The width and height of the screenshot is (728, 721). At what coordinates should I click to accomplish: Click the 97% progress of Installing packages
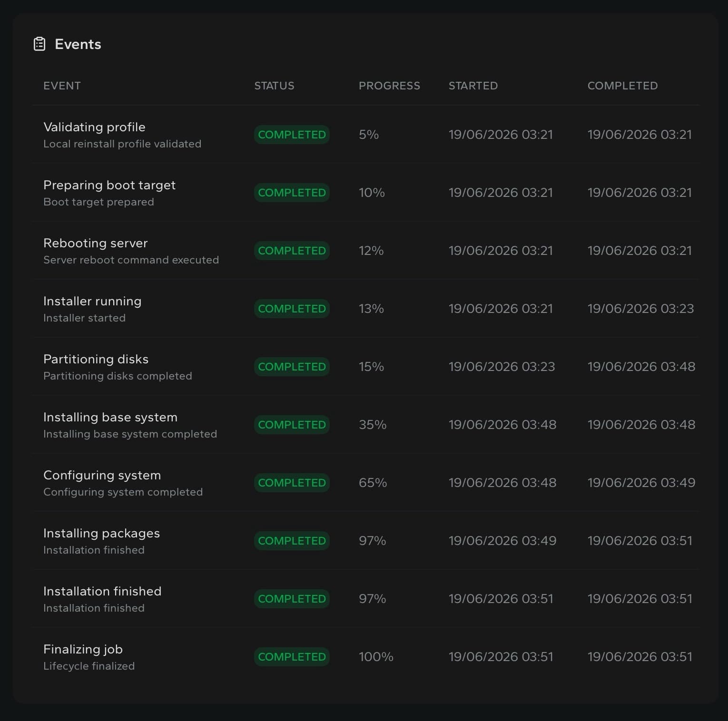(x=372, y=541)
